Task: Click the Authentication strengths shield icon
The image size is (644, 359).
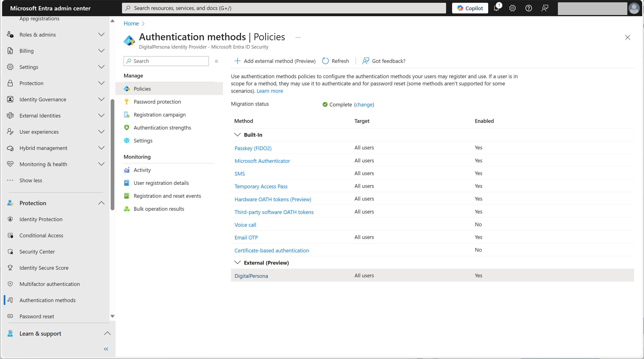Action: coord(126,128)
